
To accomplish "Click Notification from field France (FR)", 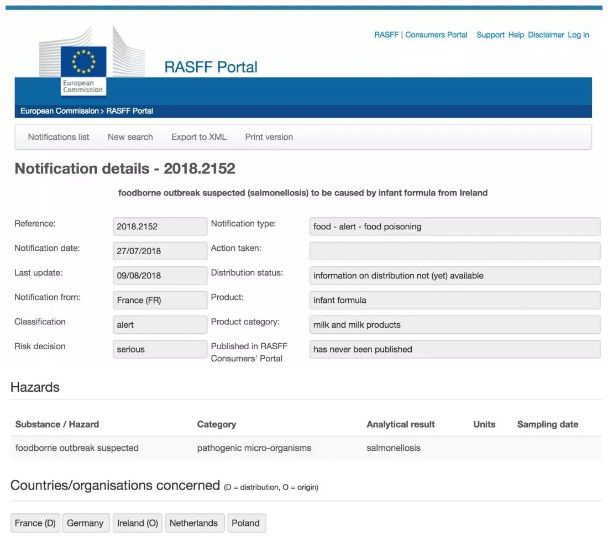I will 160,300.
